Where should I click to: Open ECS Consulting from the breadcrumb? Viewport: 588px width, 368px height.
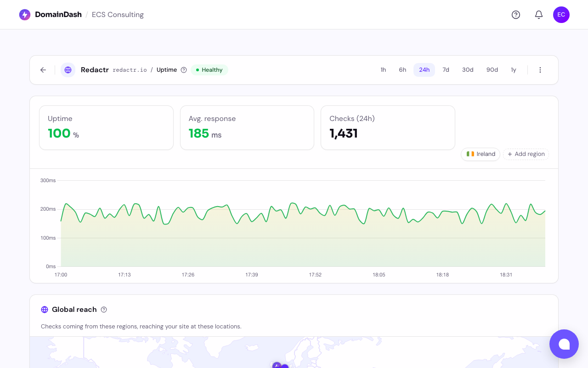point(118,14)
